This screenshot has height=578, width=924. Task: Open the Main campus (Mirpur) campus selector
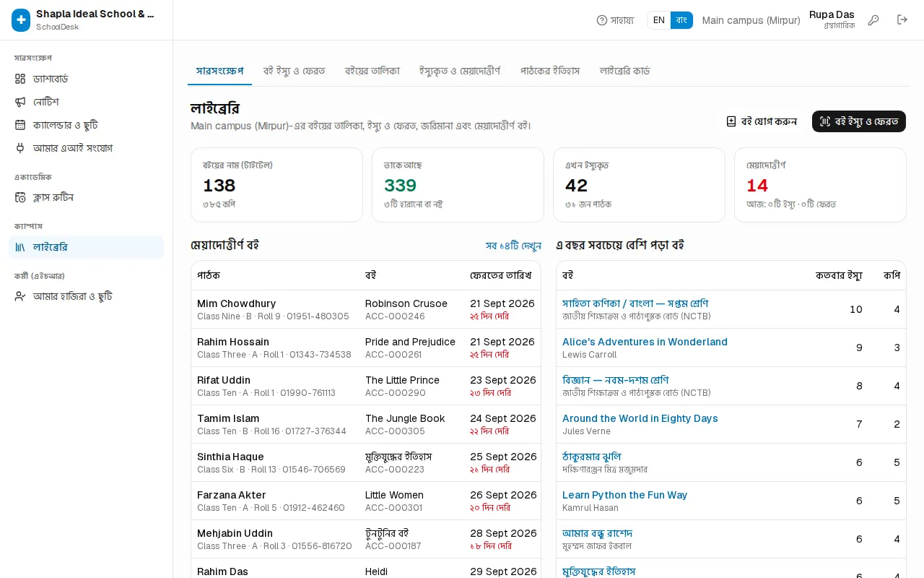tap(751, 20)
